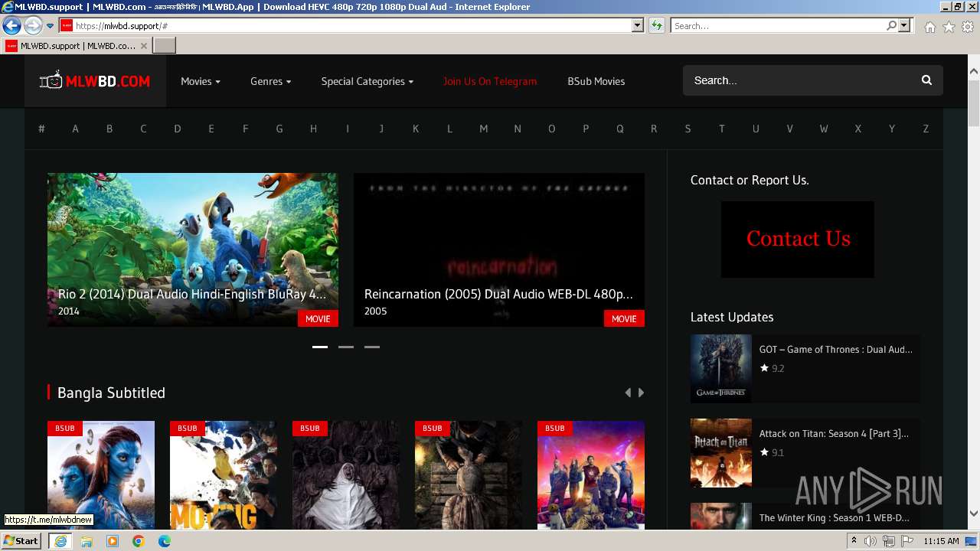
Task: Open a new blank tab
Action: (x=165, y=46)
